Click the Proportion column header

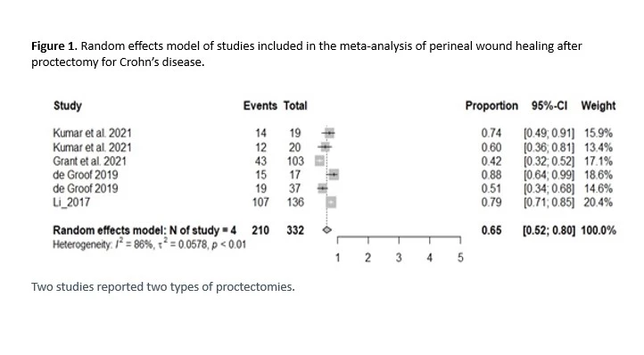point(491,105)
